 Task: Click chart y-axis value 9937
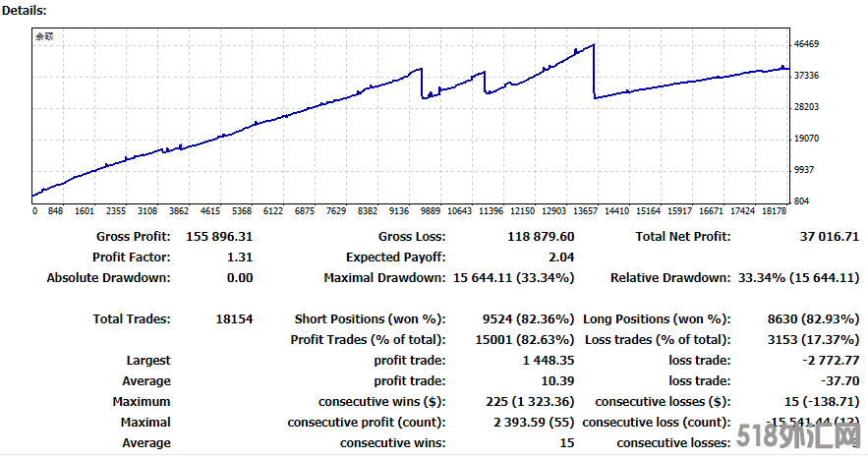coord(804,170)
